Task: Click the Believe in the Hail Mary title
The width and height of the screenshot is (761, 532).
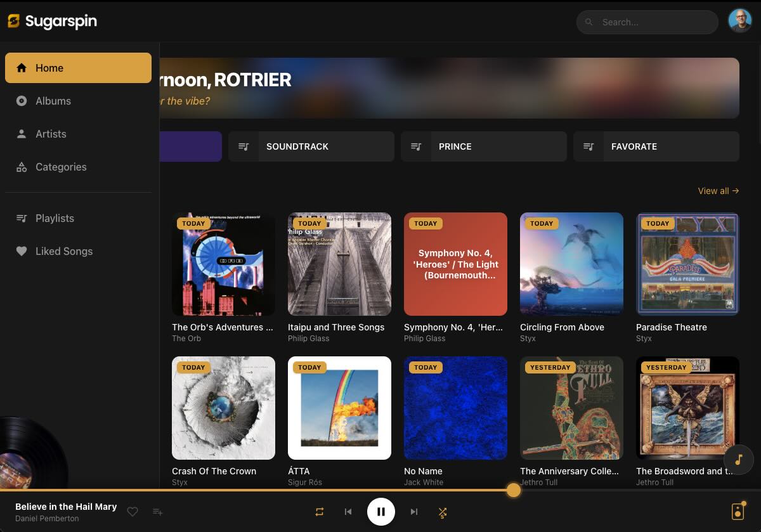Action: [66, 507]
